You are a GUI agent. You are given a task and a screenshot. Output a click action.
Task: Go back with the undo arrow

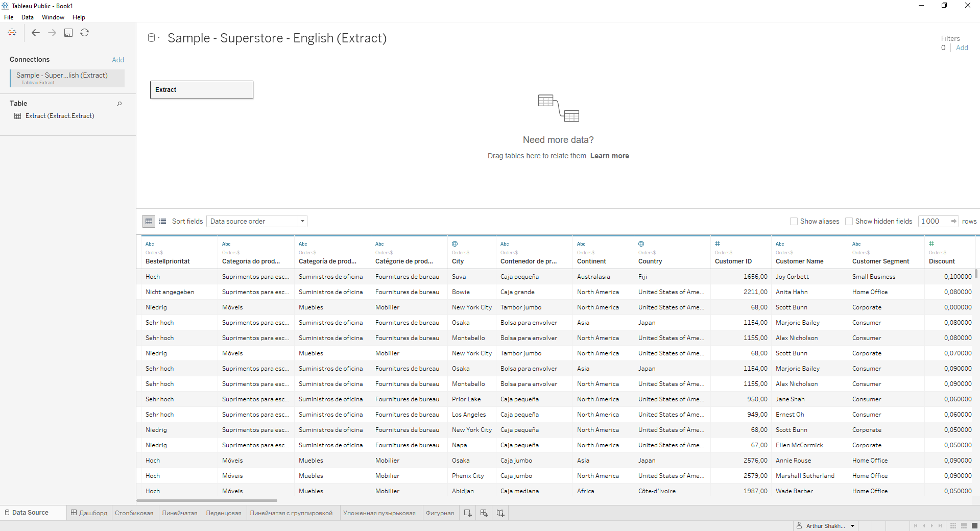36,33
